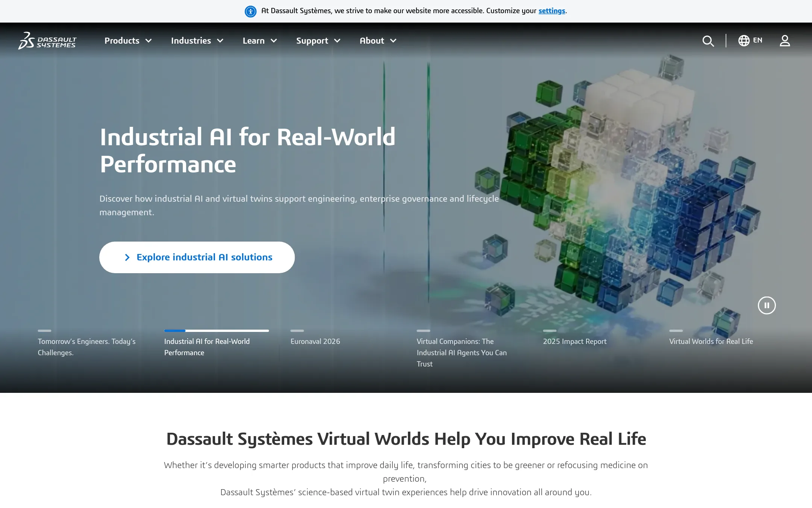Select Euronaval 2026 slide
This screenshot has width=812, height=508.
coord(315,341)
